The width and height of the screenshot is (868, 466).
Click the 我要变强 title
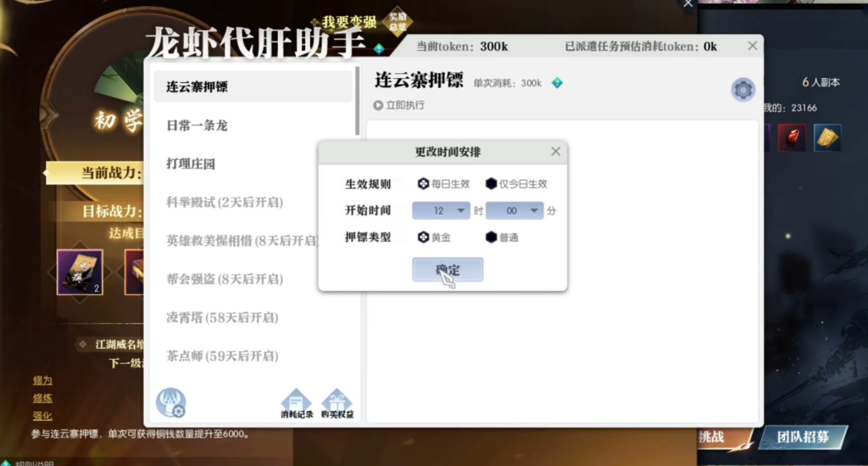(x=349, y=22)
